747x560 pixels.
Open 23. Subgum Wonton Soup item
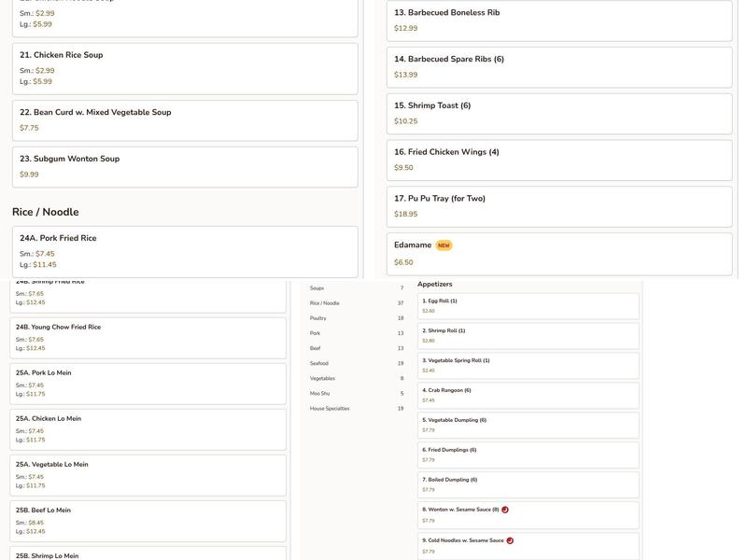click(x=184, y=166)
